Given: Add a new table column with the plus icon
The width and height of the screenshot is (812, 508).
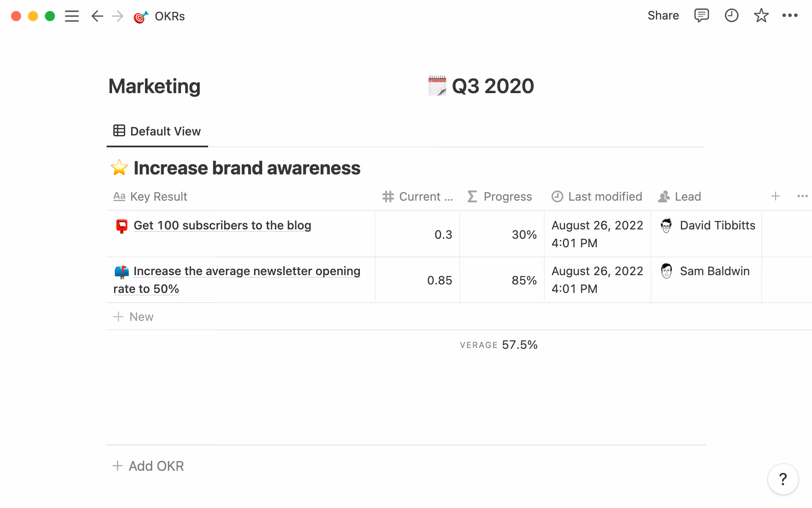Looking at the screenshot, I should click(x=776, y=196).
